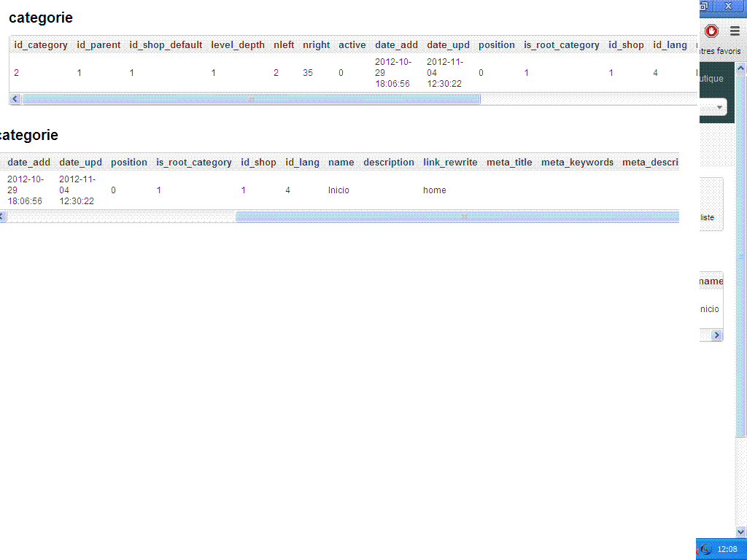
Task: Click the meta_title column header
Action: click(x=509, y=163)
